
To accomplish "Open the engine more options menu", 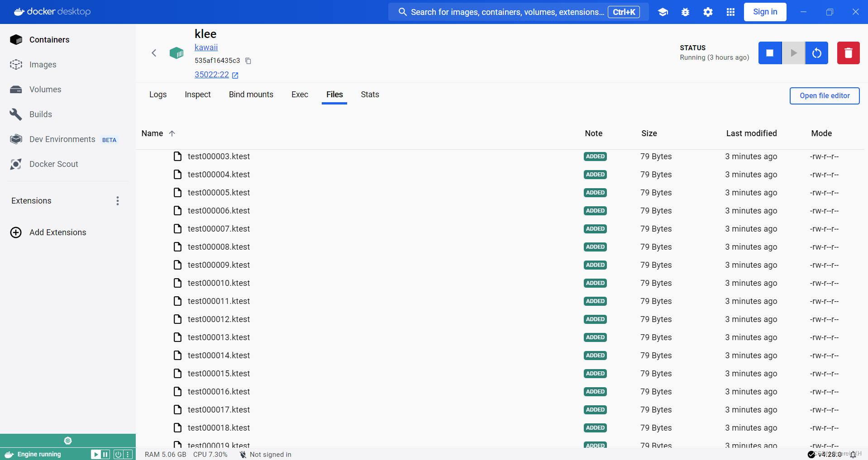I will point(128,455).
